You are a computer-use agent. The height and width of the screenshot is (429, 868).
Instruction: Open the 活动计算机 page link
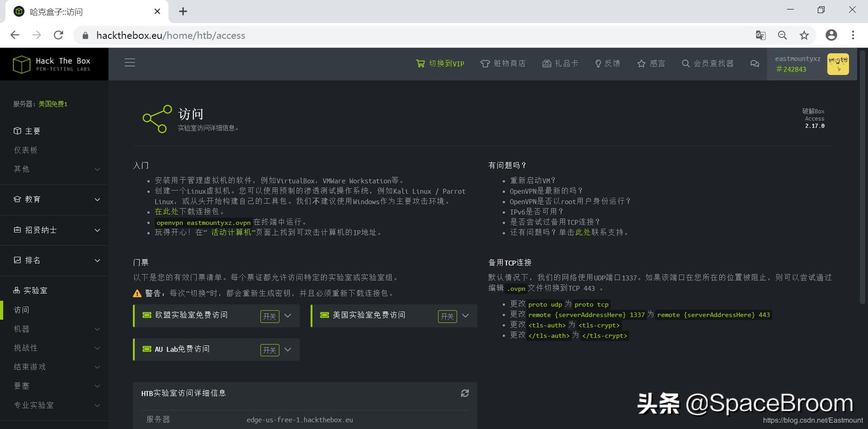click(x=231, y=232)
